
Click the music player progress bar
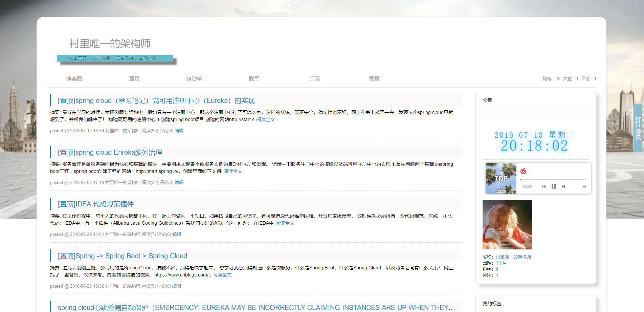point(553,180)
